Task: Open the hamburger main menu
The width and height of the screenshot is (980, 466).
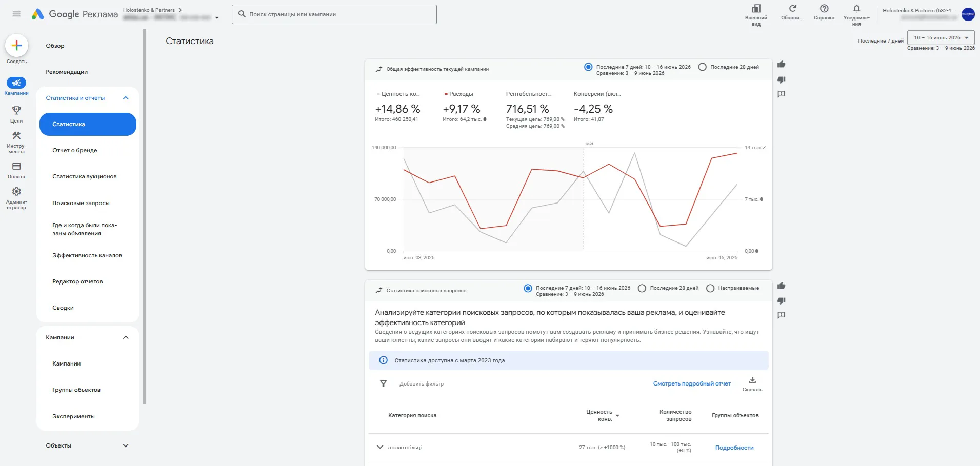Action: coord(16,14)
